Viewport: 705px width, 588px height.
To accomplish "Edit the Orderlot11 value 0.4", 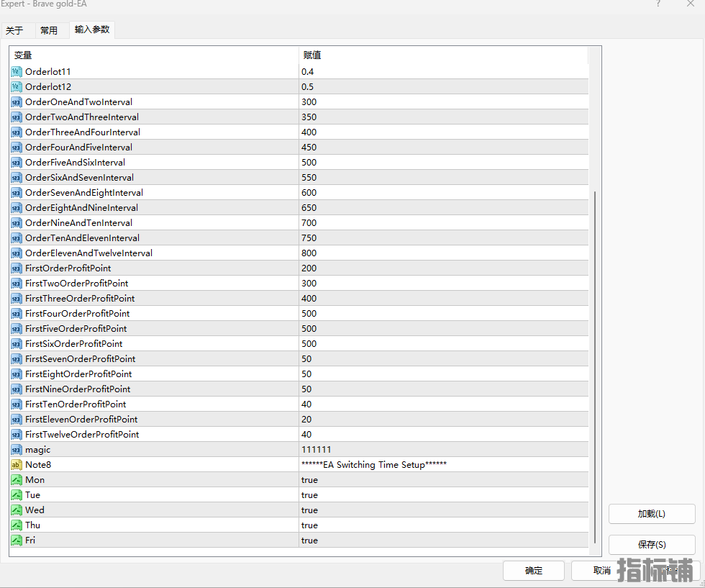I will (308, 71).
